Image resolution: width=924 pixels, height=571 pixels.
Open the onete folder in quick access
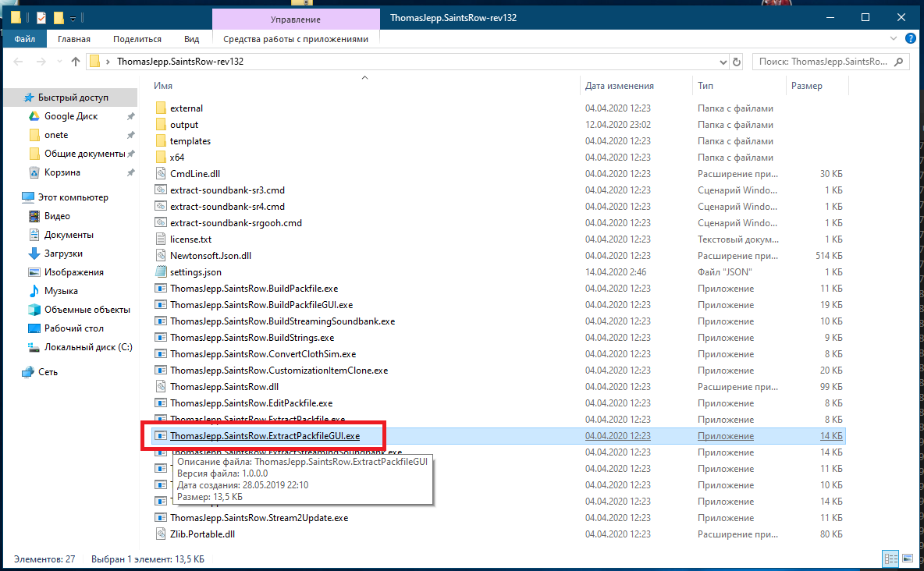pyautogui.click(x=56, y=135)
